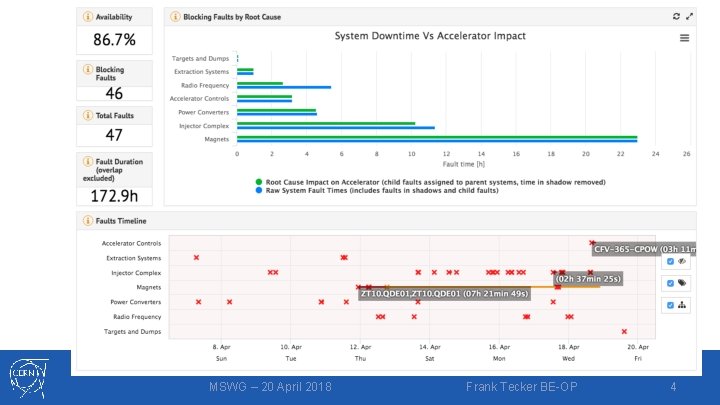Click info icon beside Blocking Faults by Root Cause
This screenshot has width=720, height=405.
point(175,17)
